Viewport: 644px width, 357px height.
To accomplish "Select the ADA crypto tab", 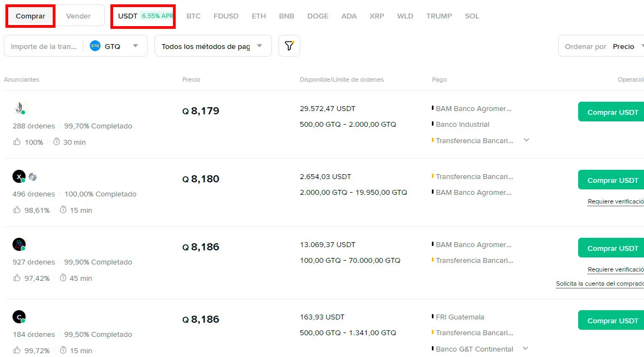I will click(349, 16).
